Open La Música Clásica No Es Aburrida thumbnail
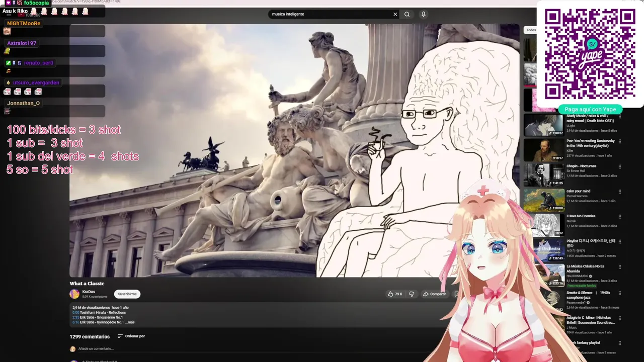This screenshot has width=644, height=362. click(551, 276)
